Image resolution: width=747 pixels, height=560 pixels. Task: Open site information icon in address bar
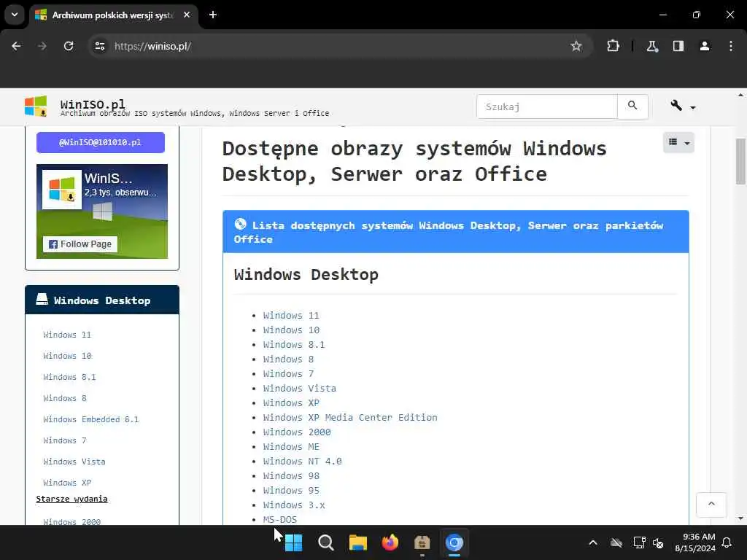point(99,46)
